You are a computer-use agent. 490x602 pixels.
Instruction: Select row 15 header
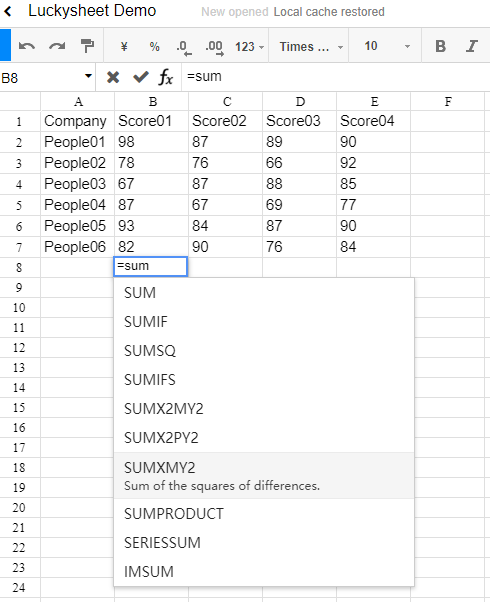click(20, 407)
